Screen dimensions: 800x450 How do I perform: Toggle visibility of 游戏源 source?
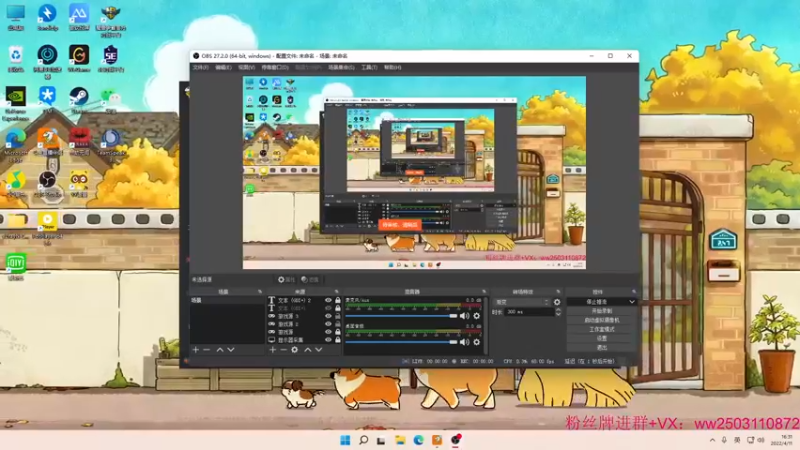[x=328, y=332]
